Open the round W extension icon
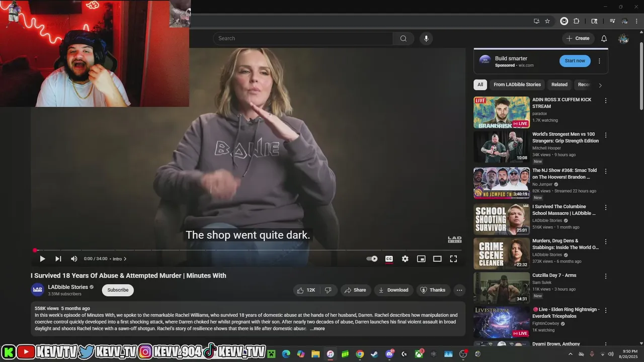 point(564,21)
